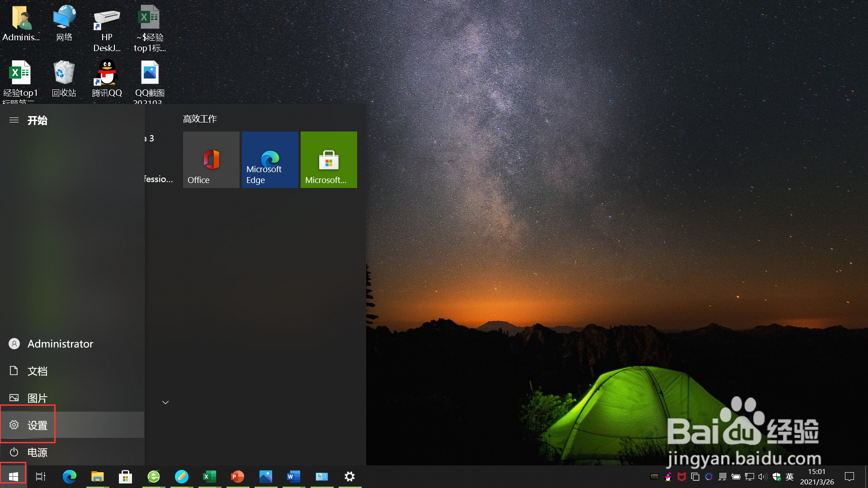Open the clock showing 15:01

coord(817,477)
